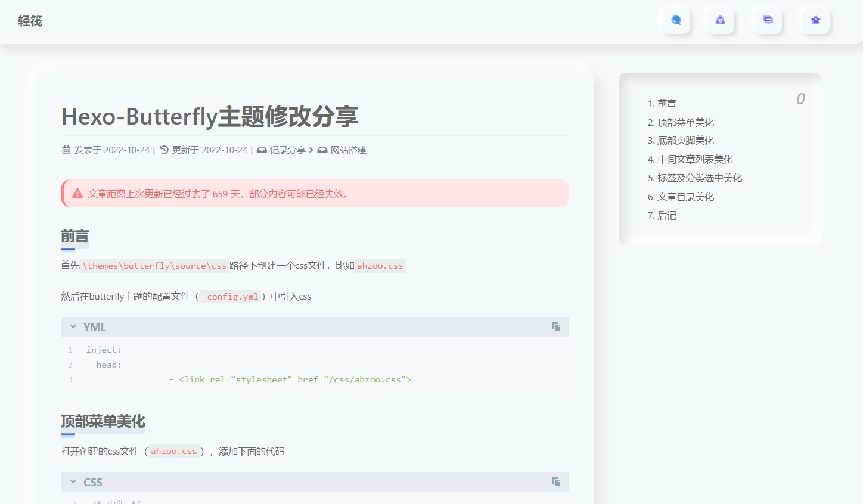Image resolution: width=863 pixels, height=504 pixels.
Task: Open the purple chat bubbles icon
Action: click(x=768, y=20)
